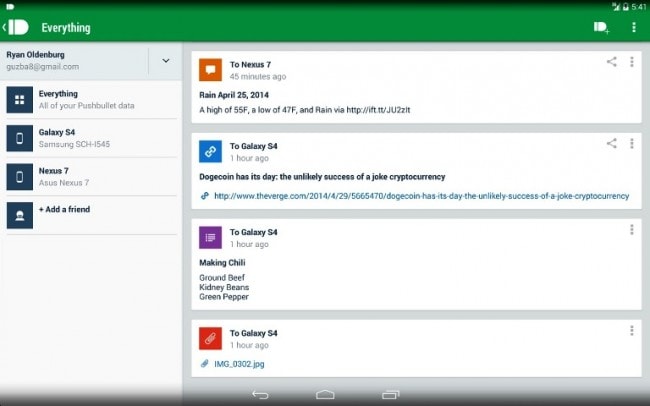
Task: Click the red attachment icon on file push
Action: (210, 338)
